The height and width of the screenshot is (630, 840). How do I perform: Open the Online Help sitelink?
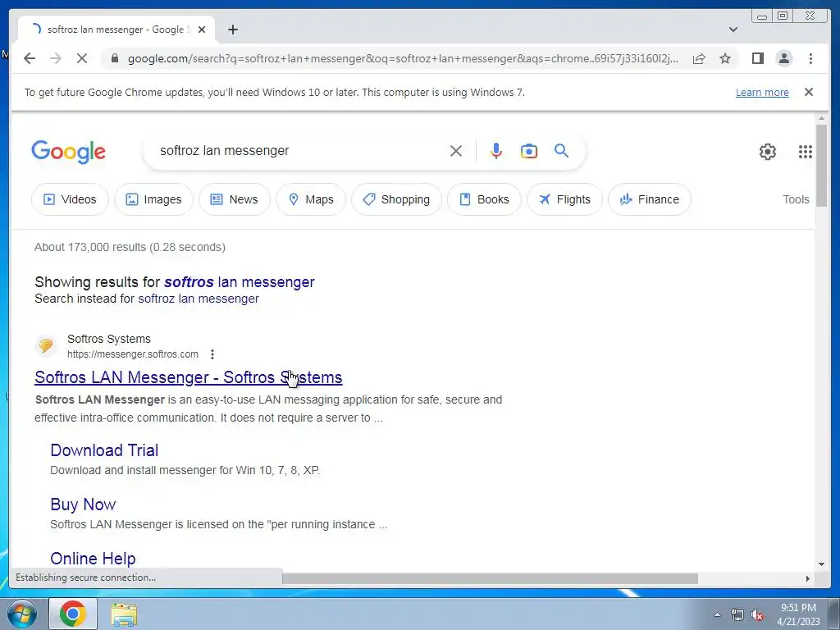pos(94,558)
